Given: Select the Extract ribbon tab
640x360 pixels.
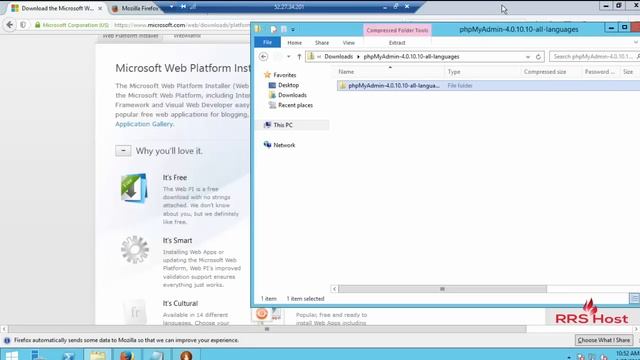Looking at the screenshot, I should pos(397,42).
